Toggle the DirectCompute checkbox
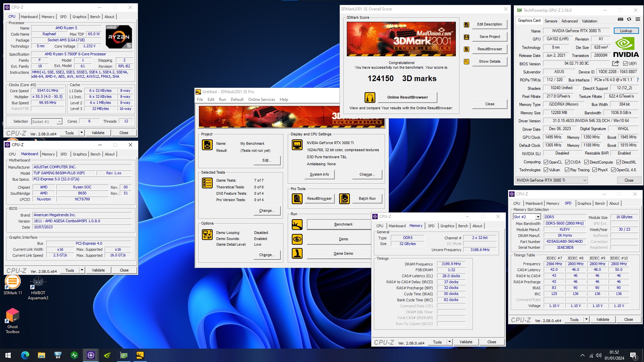This screenshot has height=362, width=644. click(x=587, y=162)
